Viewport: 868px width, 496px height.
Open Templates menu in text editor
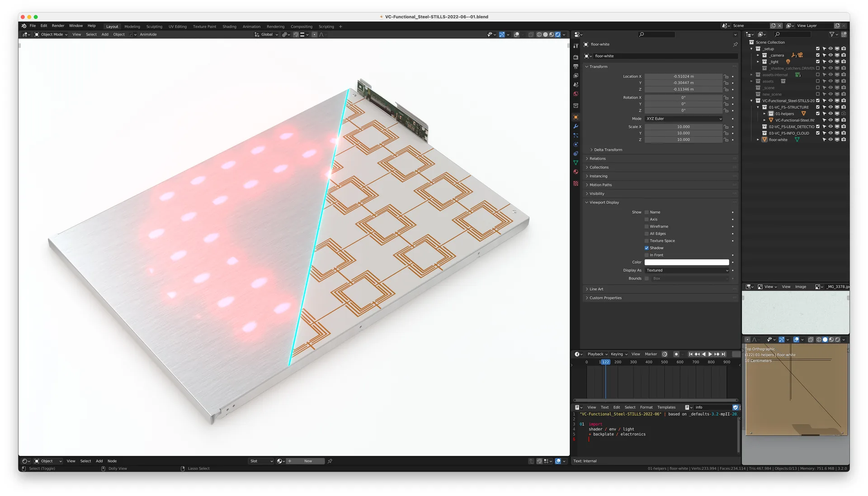(x=666, y=407)
